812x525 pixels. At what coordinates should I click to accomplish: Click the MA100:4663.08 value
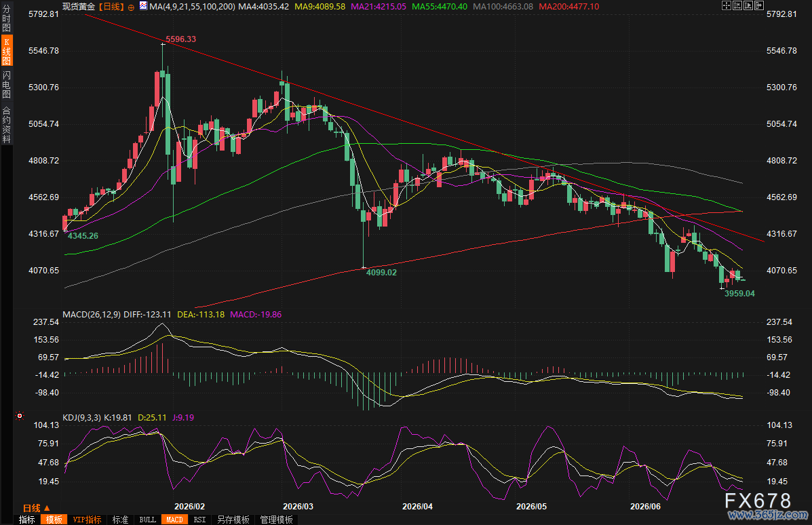tap(503, 7)
